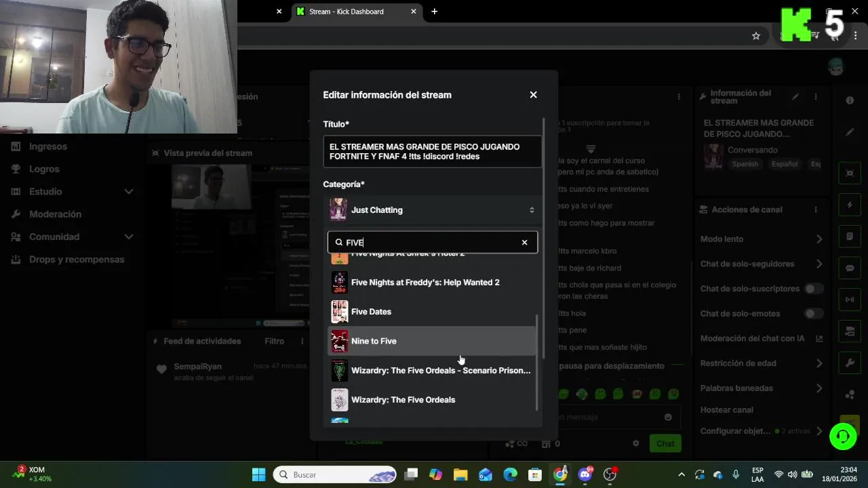Open the green headset support button
Viewport: 868px width, 488px height.
coord(843,436)
